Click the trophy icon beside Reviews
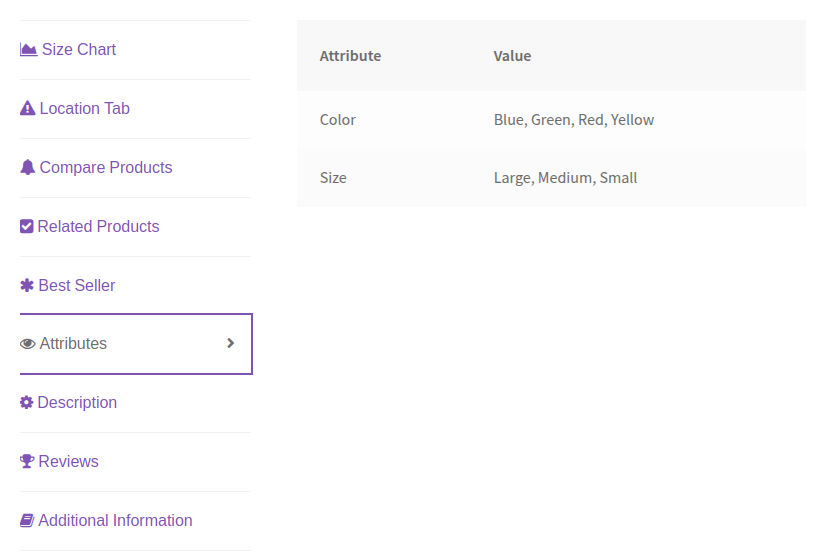826x560 pixels. tap(26, 462)
